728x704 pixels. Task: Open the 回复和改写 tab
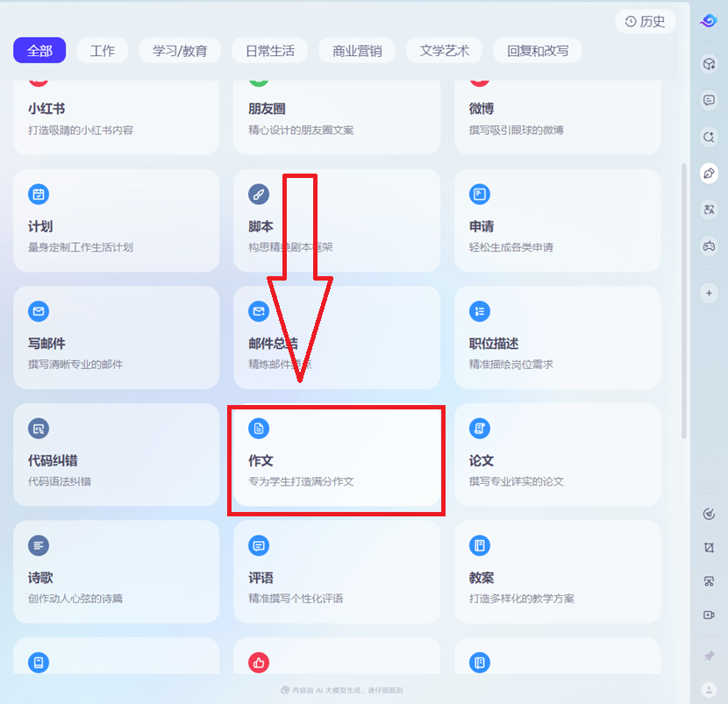pyautogui.click(x=538, y=51)
